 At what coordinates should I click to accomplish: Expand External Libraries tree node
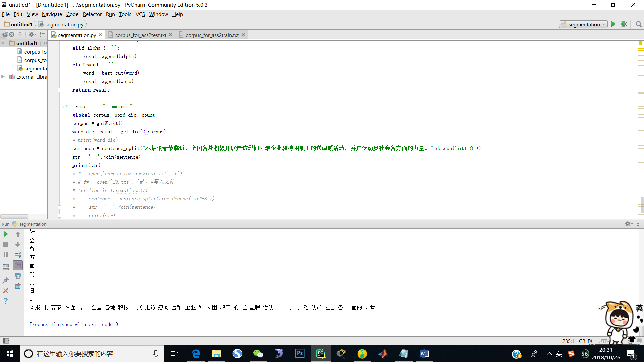point(3,77)
